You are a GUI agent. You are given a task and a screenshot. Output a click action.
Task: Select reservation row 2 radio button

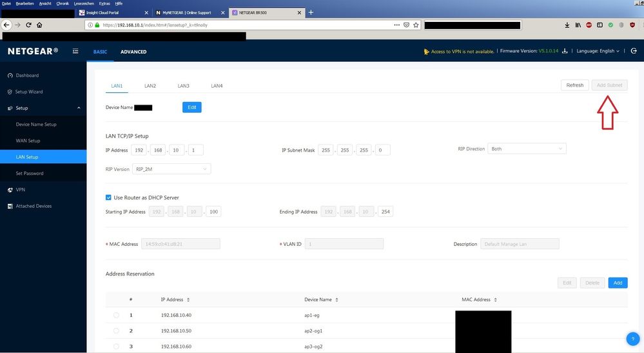(116, 331)
